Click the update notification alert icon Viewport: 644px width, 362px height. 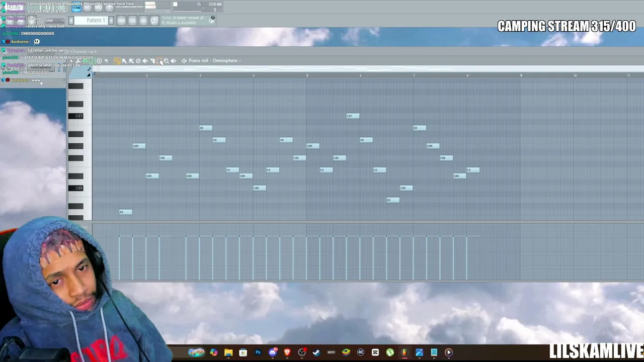pyautogui.click(x=212, y=19)
